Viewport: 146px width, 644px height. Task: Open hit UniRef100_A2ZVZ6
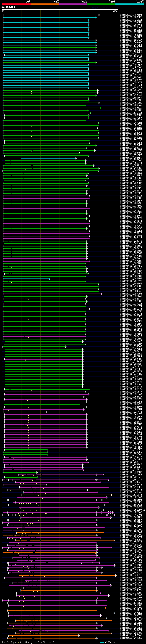131,20
